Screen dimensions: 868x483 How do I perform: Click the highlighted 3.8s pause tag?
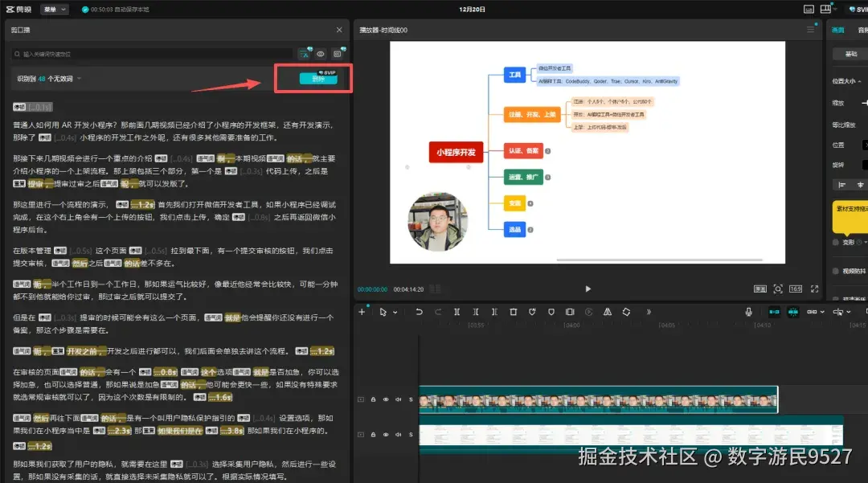(x=232, y=431)
